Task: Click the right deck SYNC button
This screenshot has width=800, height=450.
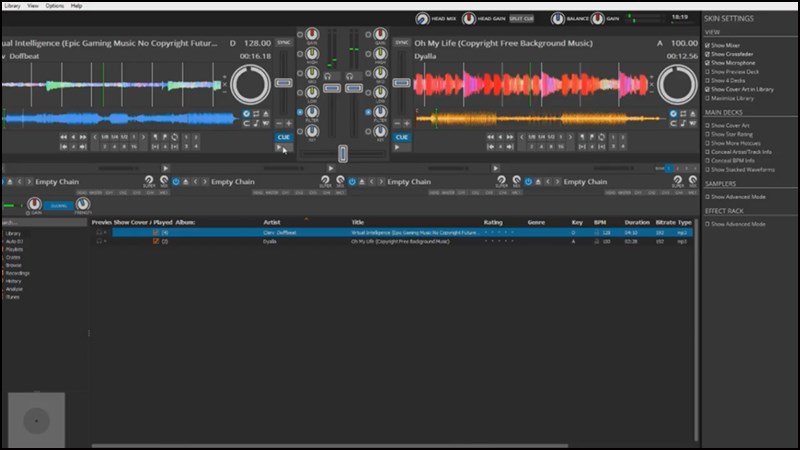Action: click(402, 42)
